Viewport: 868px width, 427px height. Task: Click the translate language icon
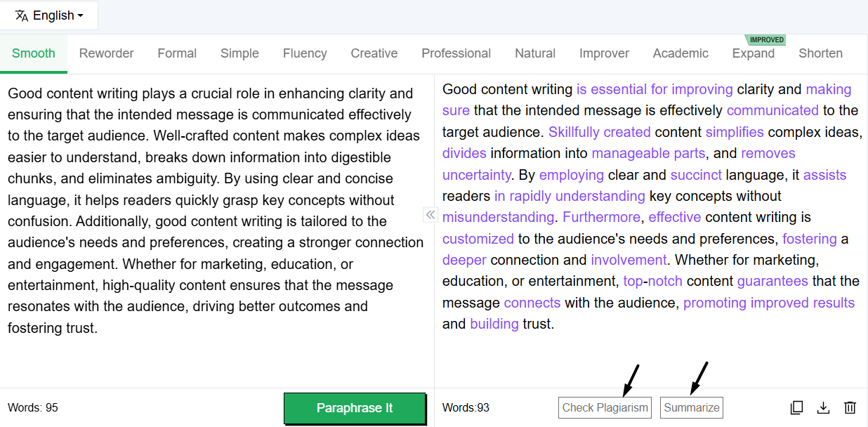[x=21, y=15]
